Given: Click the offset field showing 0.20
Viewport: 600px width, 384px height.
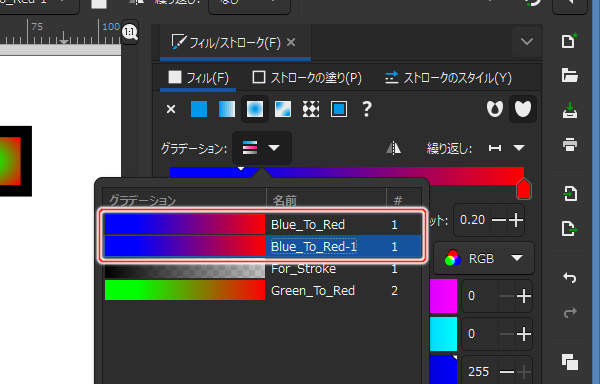Looking at the screenshot, I should [473, 220].
